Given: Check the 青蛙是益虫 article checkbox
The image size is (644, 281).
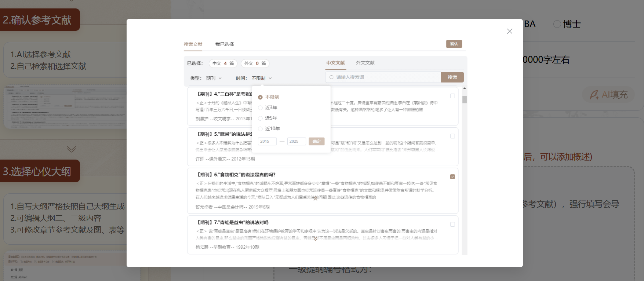Looking at the screenshot, I should [x=452, y=224].
